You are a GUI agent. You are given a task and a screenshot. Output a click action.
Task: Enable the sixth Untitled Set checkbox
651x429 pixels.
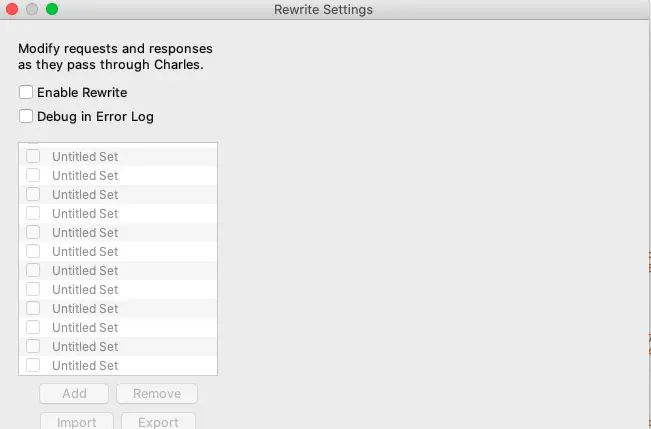pos(33,251)
